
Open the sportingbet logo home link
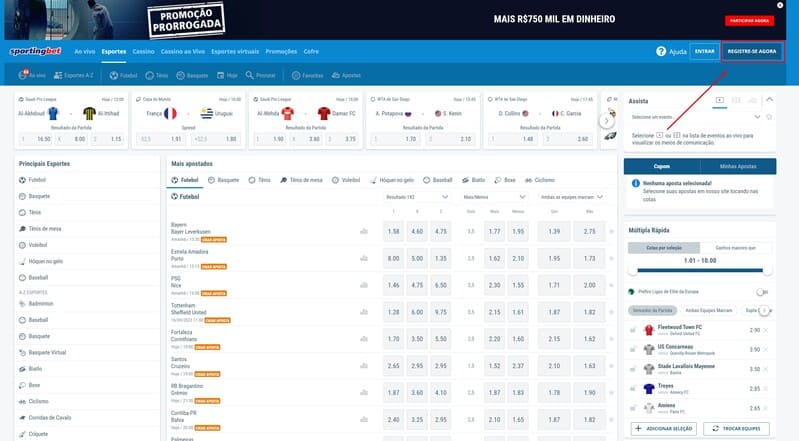[x=35, y=51]
